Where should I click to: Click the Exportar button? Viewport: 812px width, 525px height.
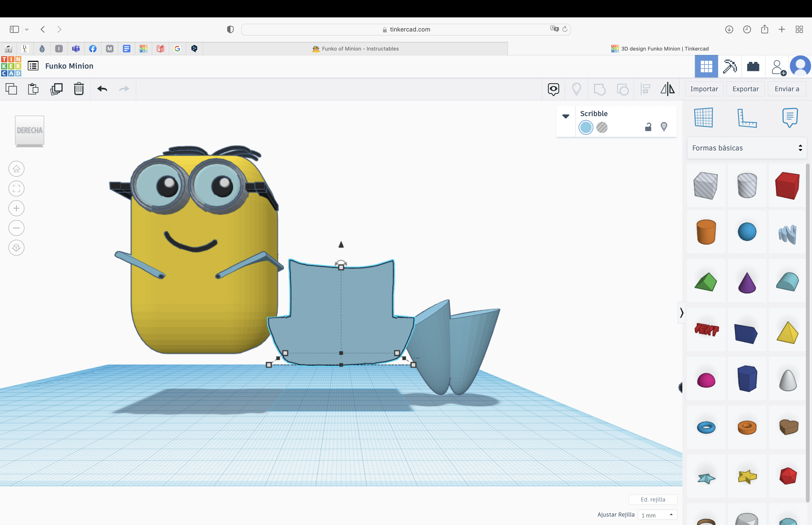pyautogui.click(x=746, y=89)
